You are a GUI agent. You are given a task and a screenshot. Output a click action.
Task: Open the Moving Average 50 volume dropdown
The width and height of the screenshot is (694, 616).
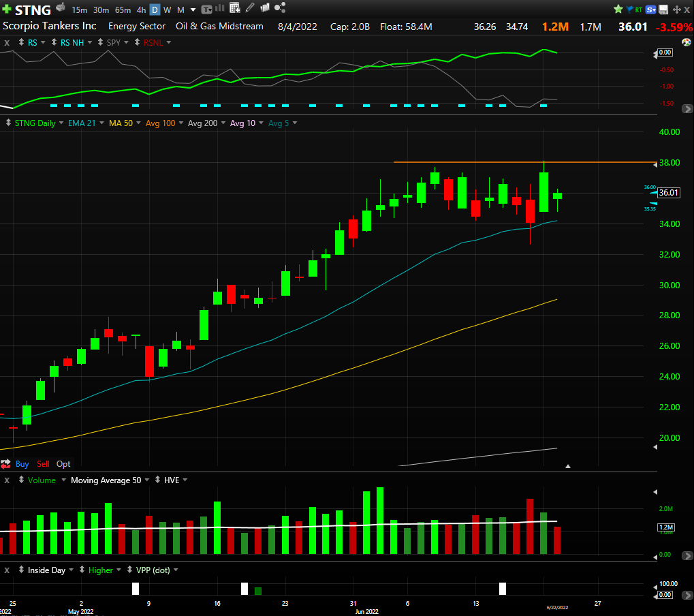pos(147,480)
